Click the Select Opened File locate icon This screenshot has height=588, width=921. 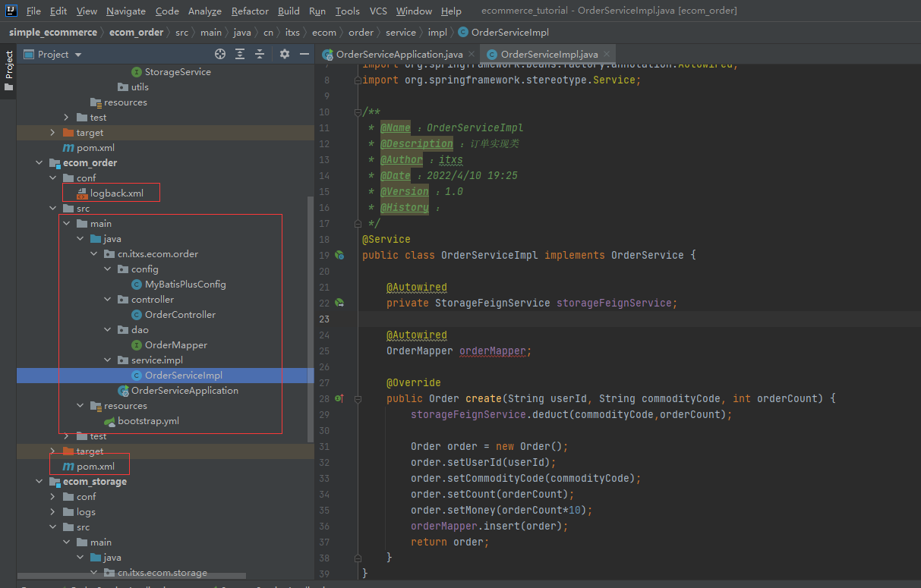pyautogui.click(x=220, y=54)
